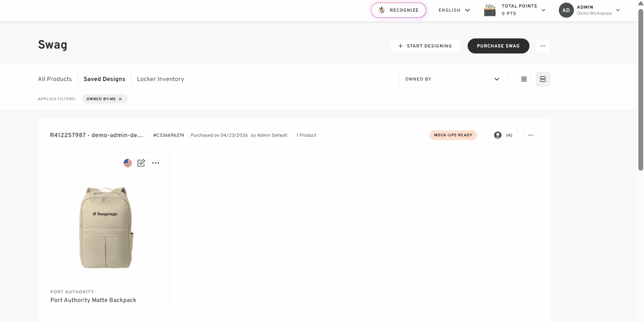Click the 1 Product text

tap(306, 135)
